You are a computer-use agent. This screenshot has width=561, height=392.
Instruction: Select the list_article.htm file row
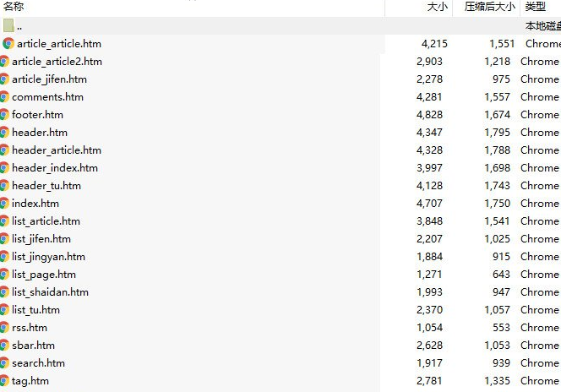[46, 221]
